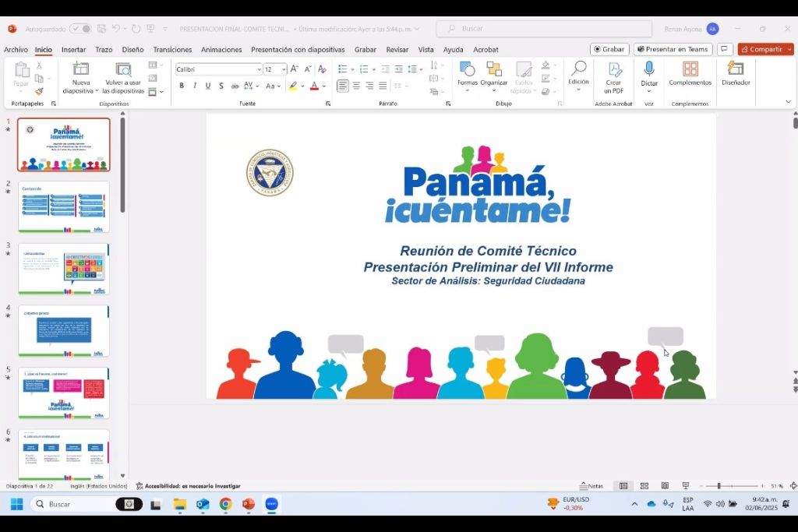Click the Grabar button
This screenshot has height=532, width=798.
[x=609, y=49]
